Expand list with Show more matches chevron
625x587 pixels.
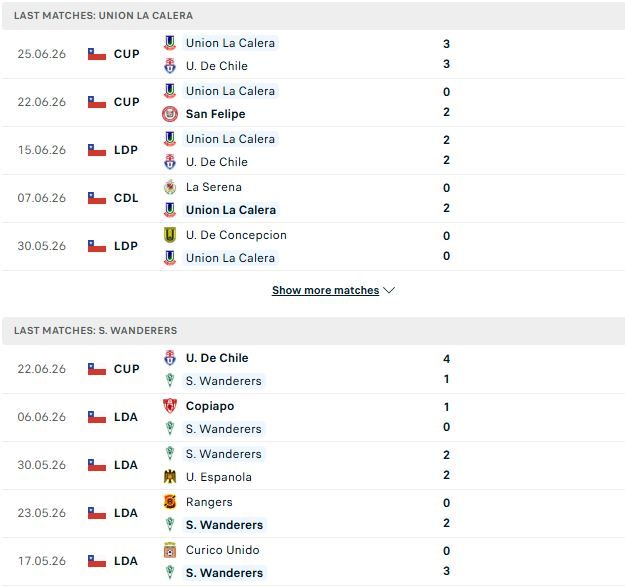click(x=389, y=290)
